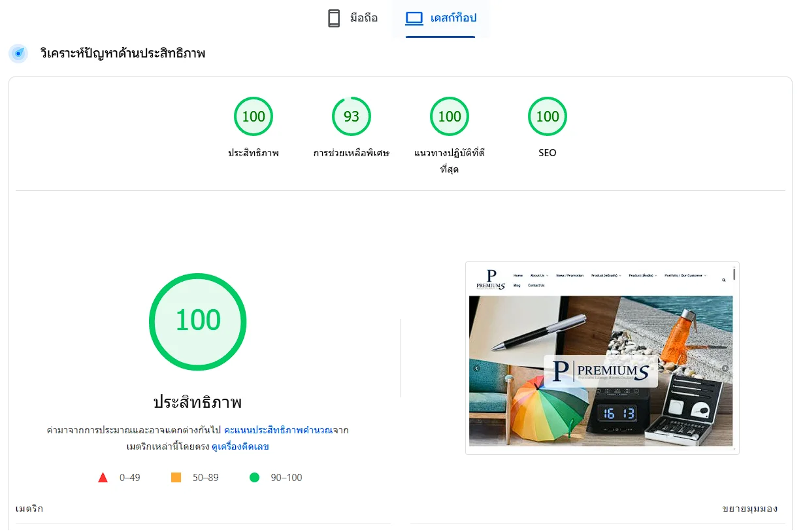Image resolution: width=805 pixels, height=532 pixels.
Task: Click the phone icon for mobile view
Action: click(x=334, y=18)
